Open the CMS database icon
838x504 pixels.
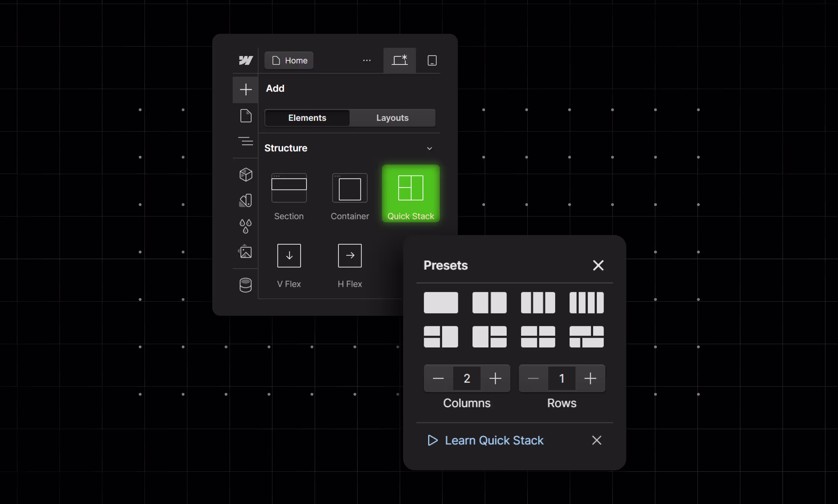pyautogui.click(x=245, y=285)
